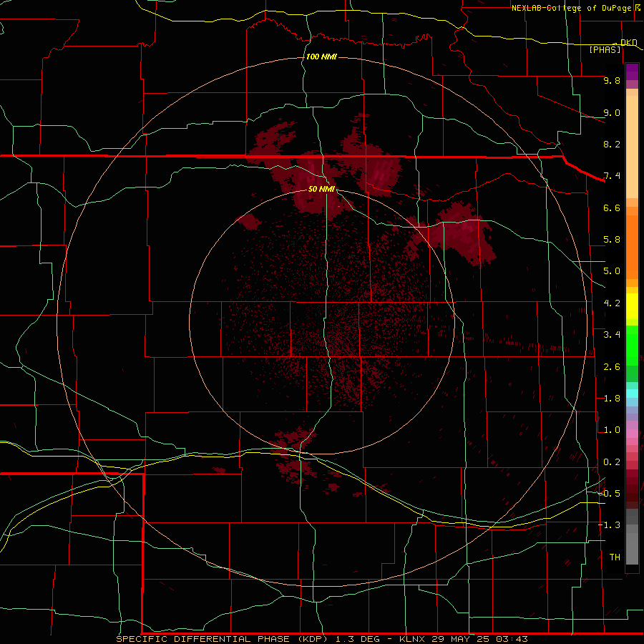The image size is (644, 644).
Task: Click the 03:43 timestamp
Action: [x=512, y=639]
